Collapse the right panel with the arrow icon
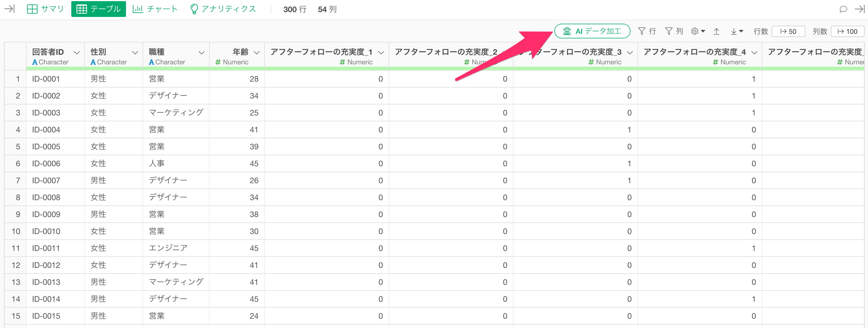The width and height of the screenshot is (868, 328). (x=860, y=9)
